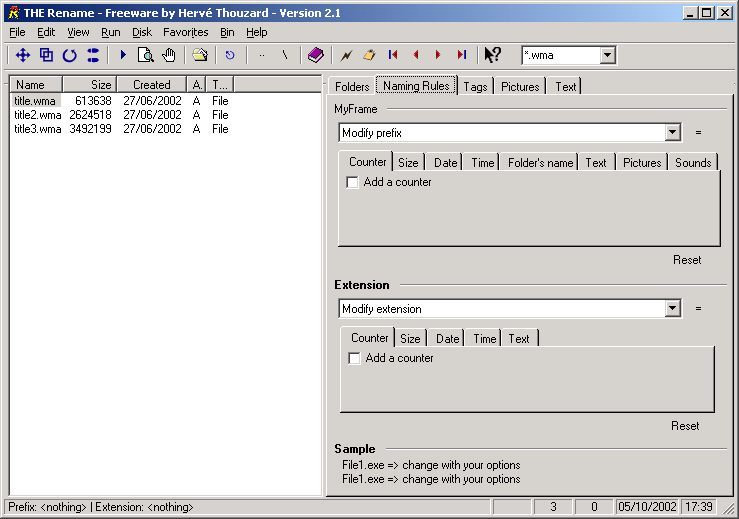Click the What's This help cursor icon

[493, 55]
